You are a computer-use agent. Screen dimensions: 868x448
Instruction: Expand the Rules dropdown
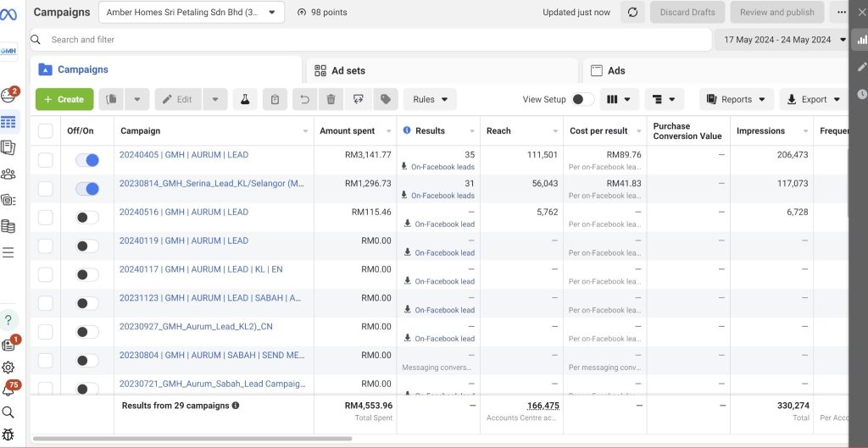point(430,99)
